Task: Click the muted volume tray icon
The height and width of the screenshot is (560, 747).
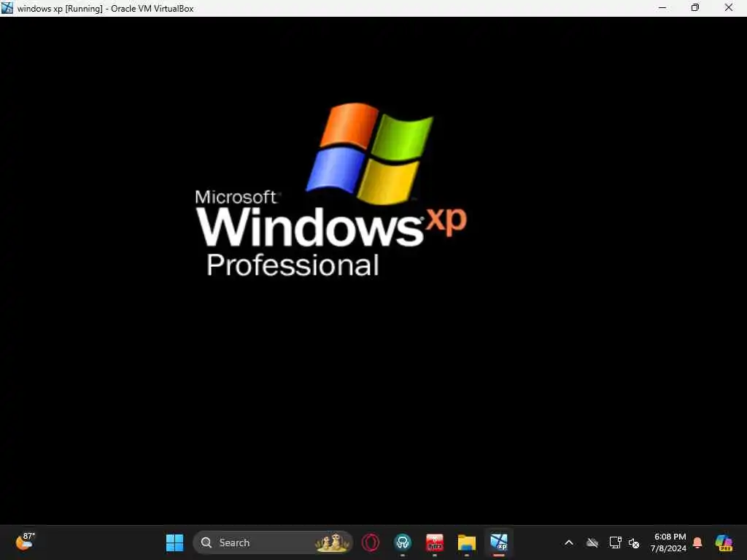Action: click(634, 542)
